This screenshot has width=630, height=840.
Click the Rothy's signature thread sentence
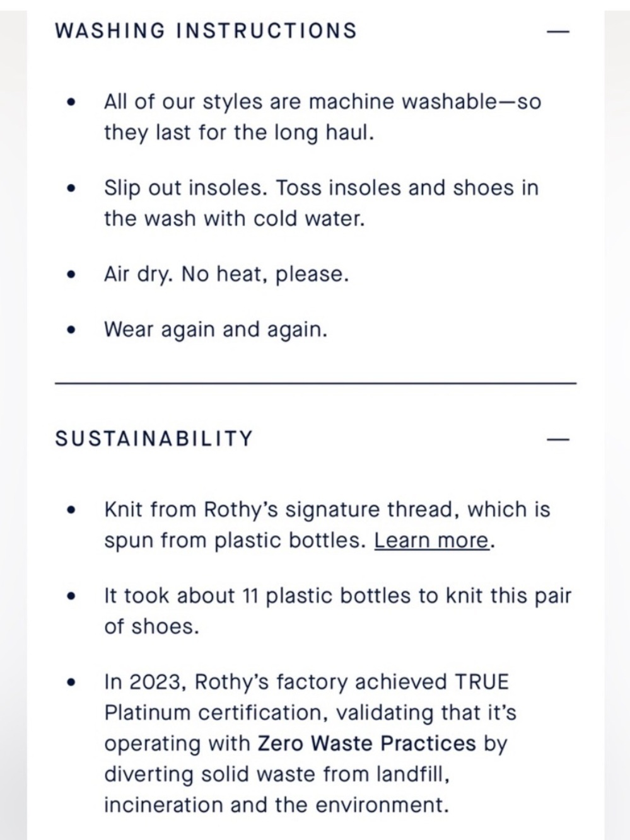(327, 525)
